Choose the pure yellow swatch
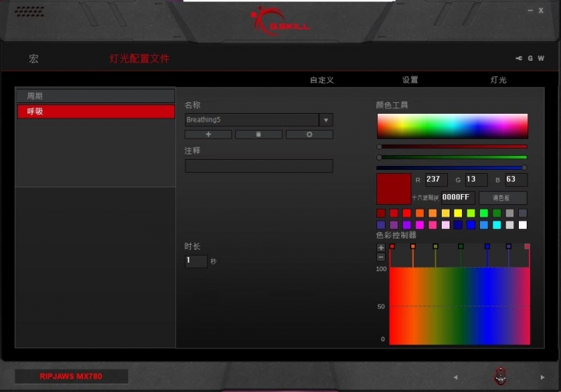 tap(458, 214)
